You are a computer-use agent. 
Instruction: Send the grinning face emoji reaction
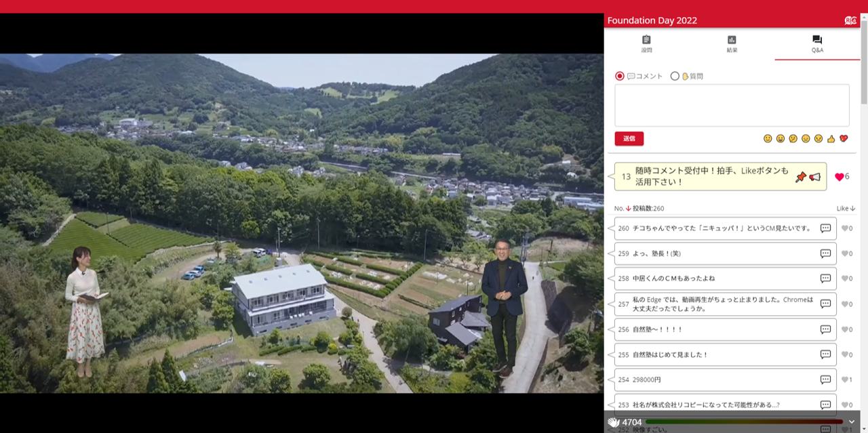pyautogui.click(x=781, y=138)
